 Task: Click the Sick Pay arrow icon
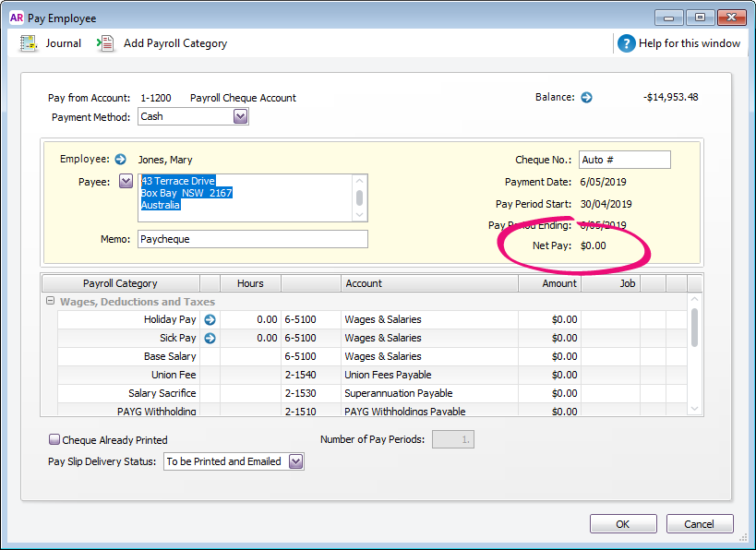[x=210, y=339]
